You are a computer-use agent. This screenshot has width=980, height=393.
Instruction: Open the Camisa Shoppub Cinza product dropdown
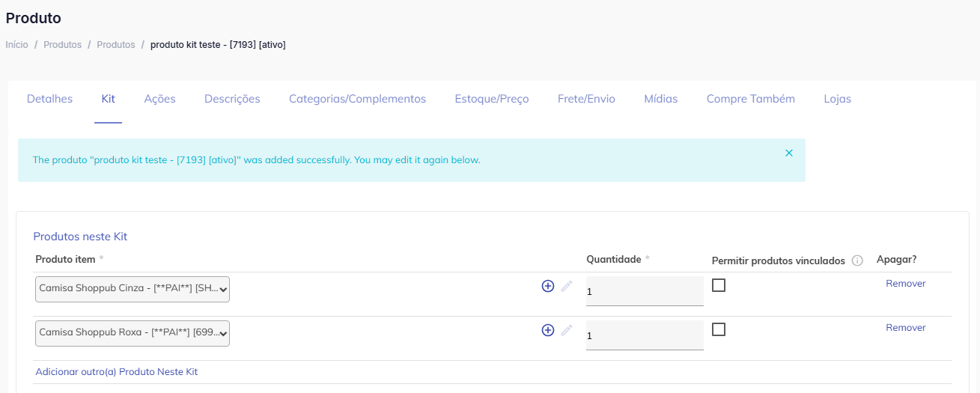tap(133, 289)
